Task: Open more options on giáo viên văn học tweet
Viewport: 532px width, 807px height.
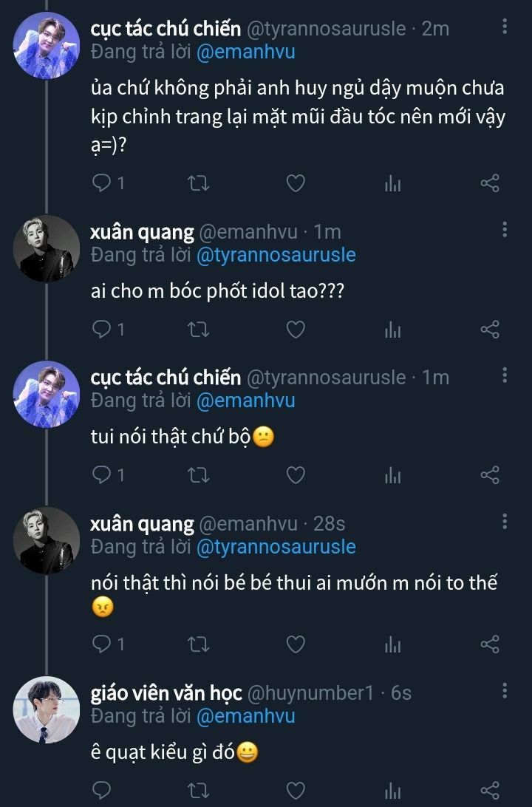Action: (505, 691)
